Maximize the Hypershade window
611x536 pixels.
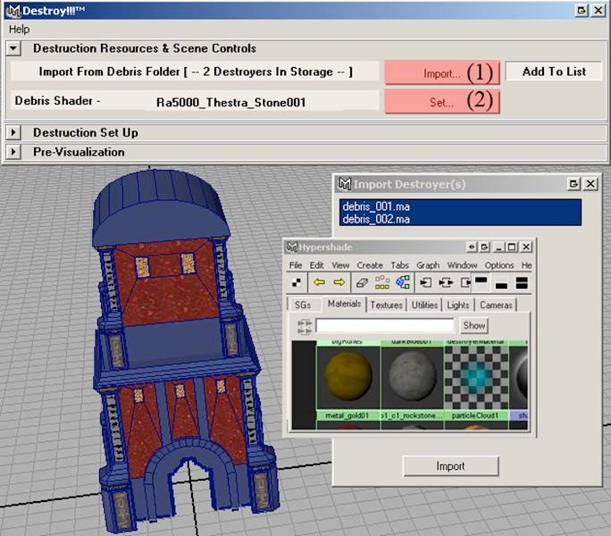click(x=512, y=247)
